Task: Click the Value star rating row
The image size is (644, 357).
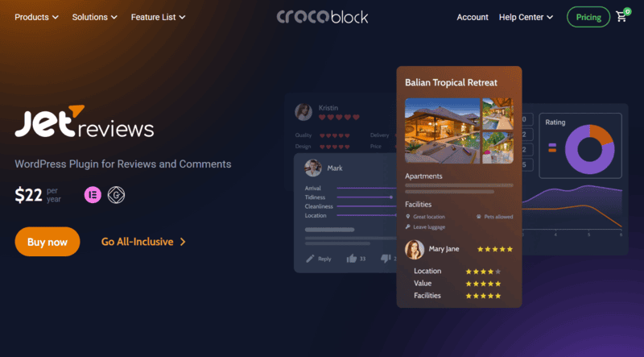Action: (483, 284)
